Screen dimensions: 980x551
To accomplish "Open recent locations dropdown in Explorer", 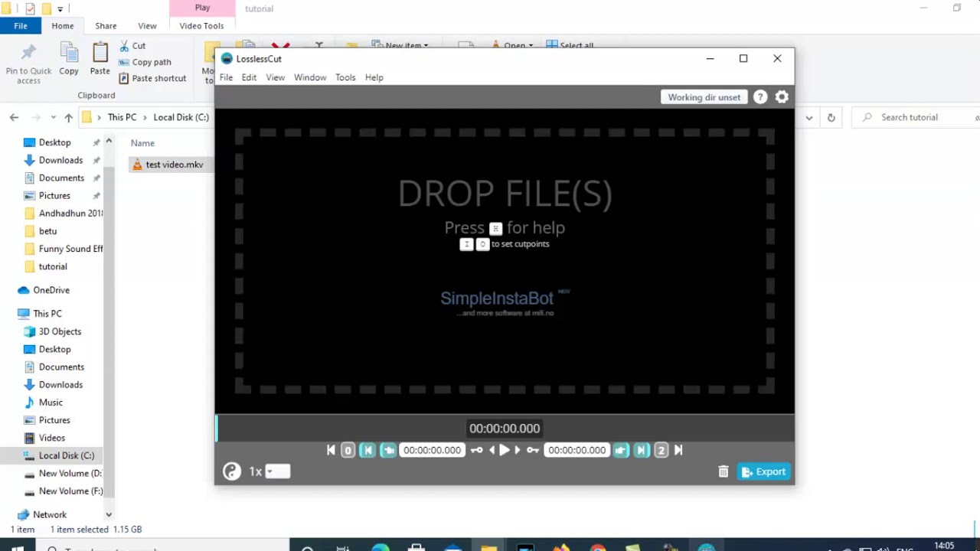I will click(53, 117).
